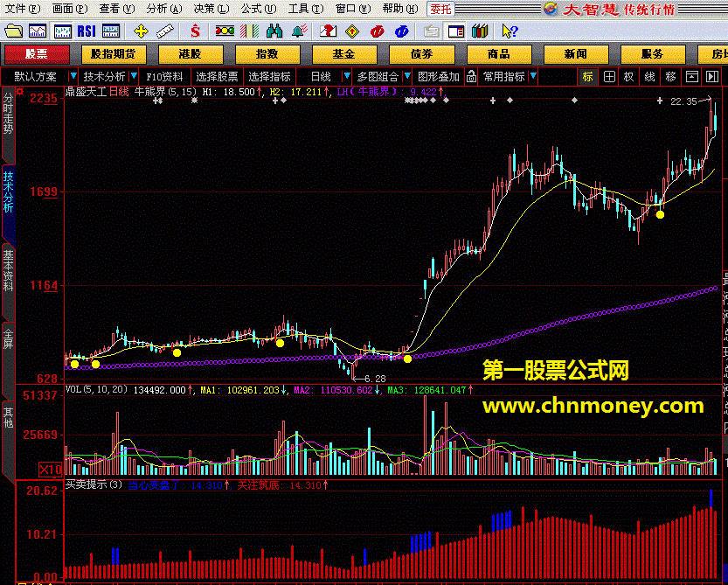Click the skip-to-end arrow icon
Viewport: 728px width, 585px height.
pyautogui.click(x=712, y=76)
